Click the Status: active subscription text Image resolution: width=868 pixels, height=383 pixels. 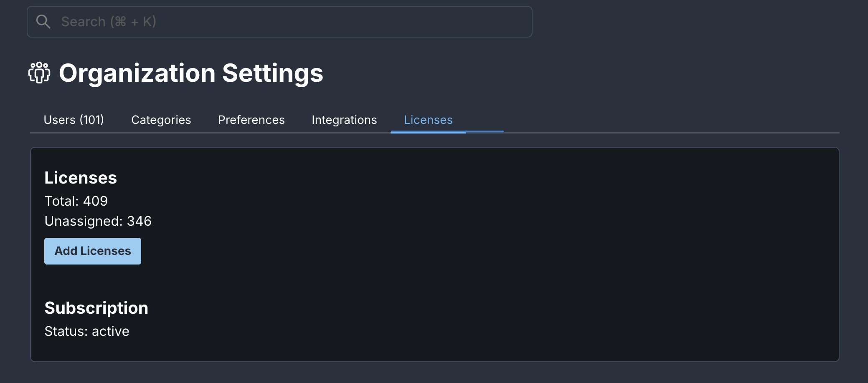[87, 331]
